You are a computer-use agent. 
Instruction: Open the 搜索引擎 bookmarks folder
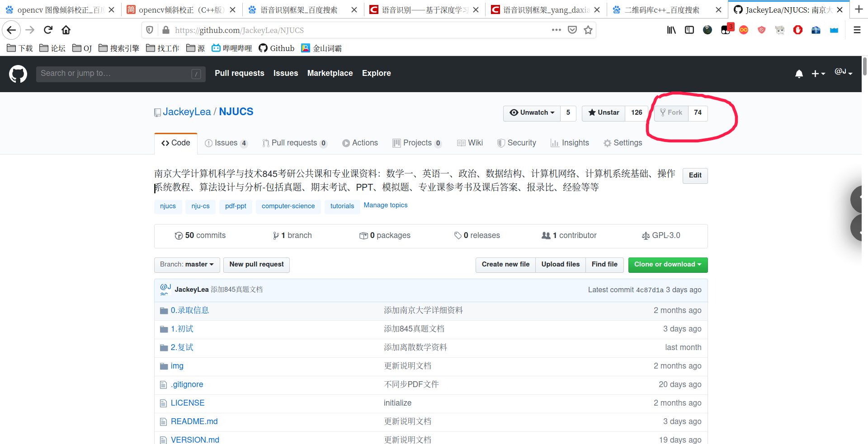point(119,48)
